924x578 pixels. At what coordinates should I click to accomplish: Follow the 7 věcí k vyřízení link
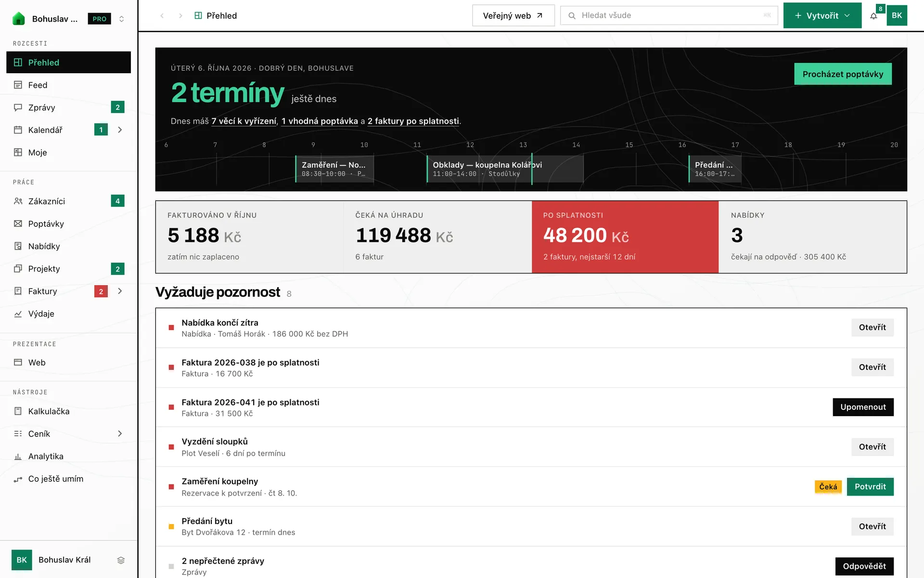coord(244,121)
